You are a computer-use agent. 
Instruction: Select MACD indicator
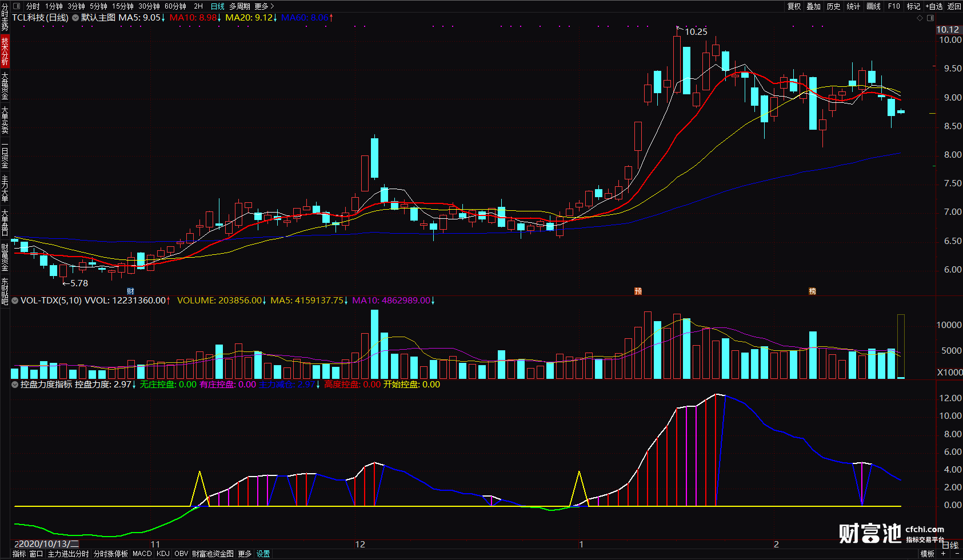point(142,554)
